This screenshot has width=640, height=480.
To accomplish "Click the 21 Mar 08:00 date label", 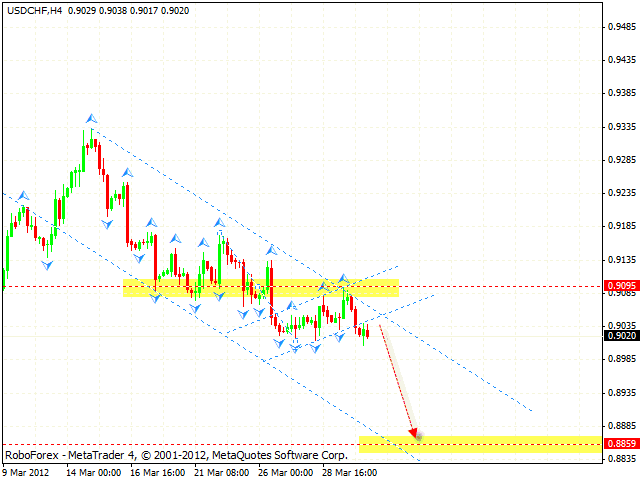I will tap(222, 472).
